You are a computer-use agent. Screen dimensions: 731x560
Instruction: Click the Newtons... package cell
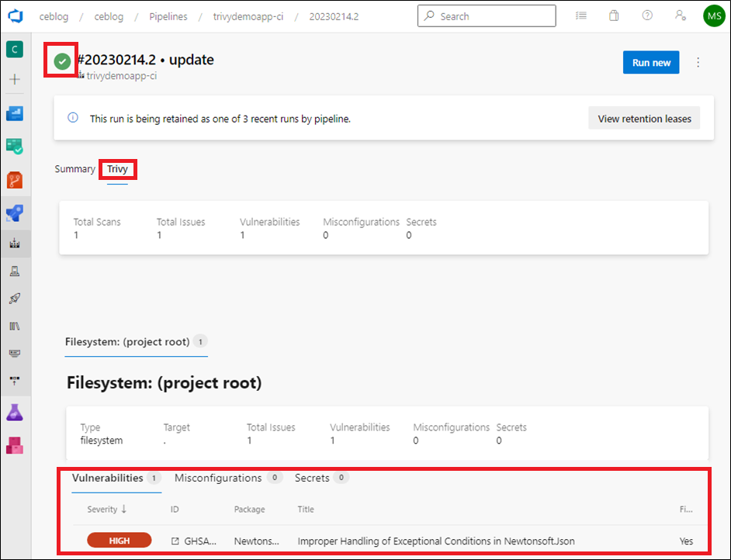(256, 541)
